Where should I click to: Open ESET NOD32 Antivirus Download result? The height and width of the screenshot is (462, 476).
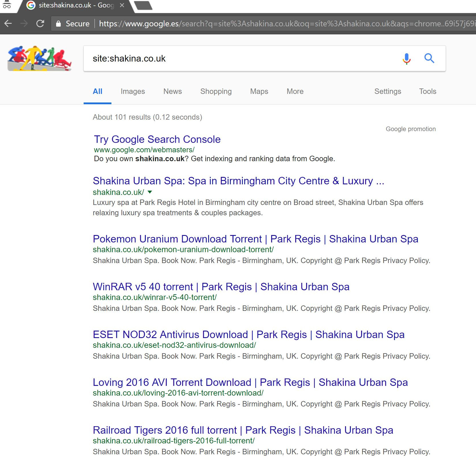pyautogui.click(x=249, y=335)
